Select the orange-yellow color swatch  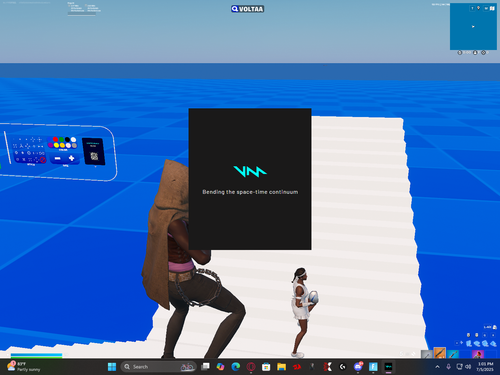pos(62,145)
